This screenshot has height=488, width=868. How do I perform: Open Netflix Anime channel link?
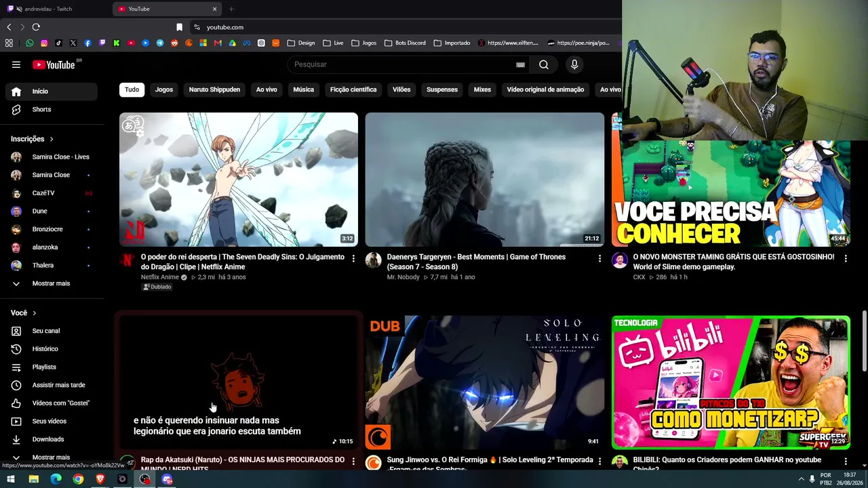click(x=160, y=277)
